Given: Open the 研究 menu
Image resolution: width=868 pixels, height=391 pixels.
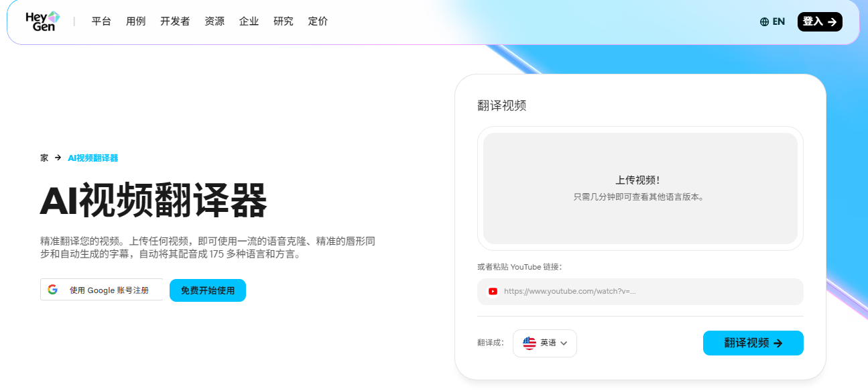Looking at the screenshot, I should pos(284,21).
